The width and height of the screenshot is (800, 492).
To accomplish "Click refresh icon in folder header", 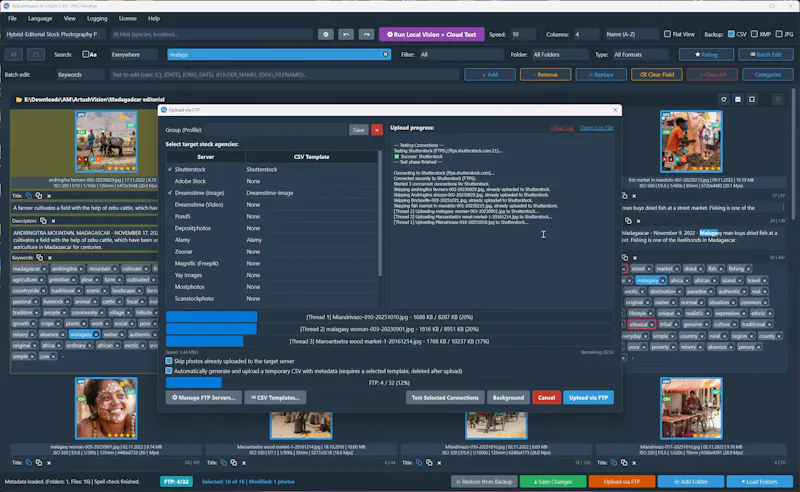I will (x=723, y=99).
